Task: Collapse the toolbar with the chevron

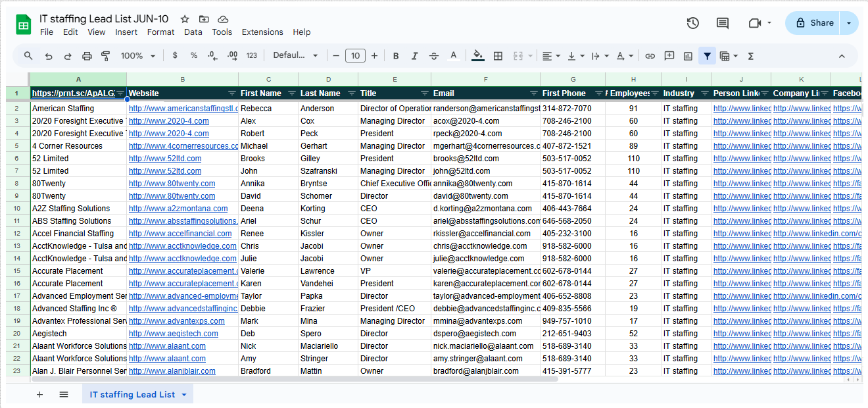Action: pos(842,56)
